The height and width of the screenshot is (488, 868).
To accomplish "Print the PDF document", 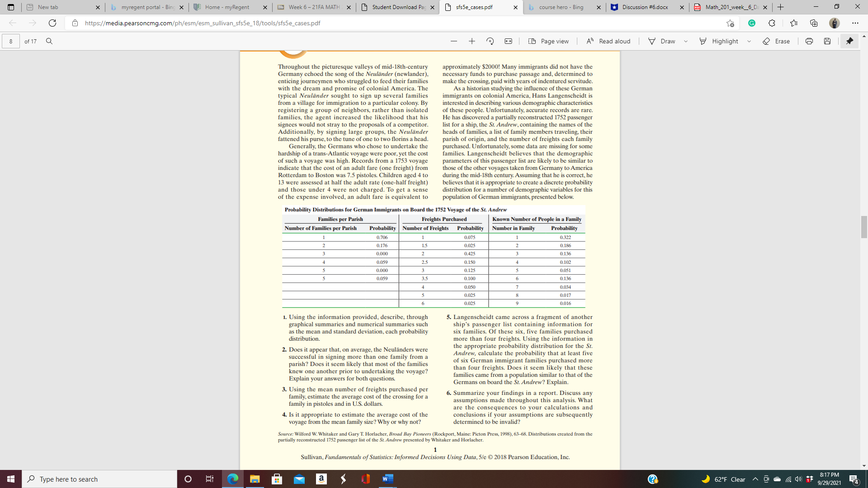I will click(809, 41).
